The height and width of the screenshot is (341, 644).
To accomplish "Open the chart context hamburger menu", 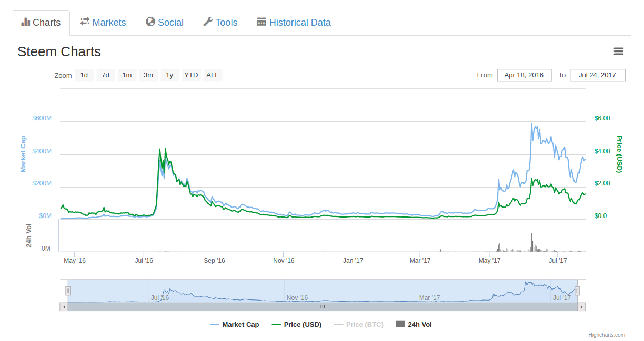I will 619,51.
